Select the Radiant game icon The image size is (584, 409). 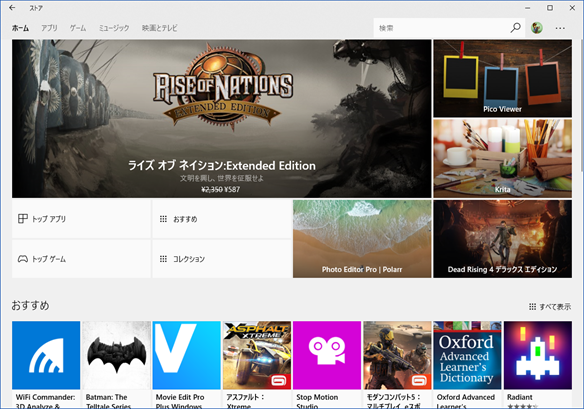pos(537,355)
